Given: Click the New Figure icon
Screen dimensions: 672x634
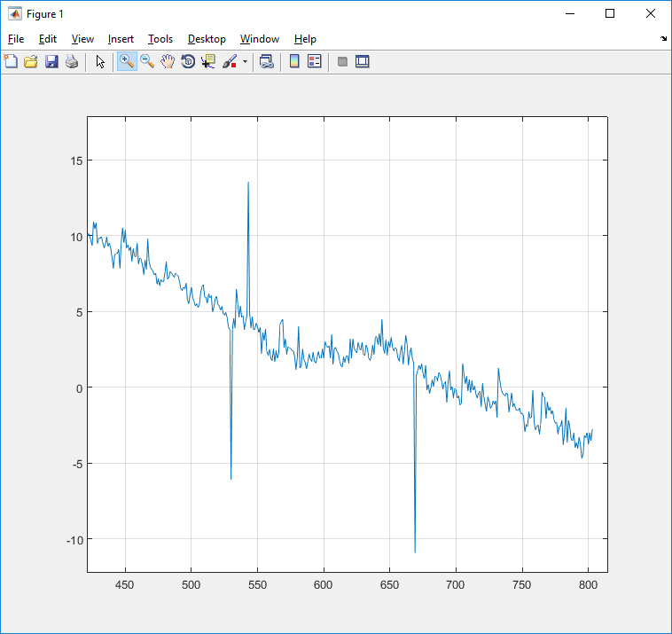Looking at the screenshot, I should (x=11, y=61).
